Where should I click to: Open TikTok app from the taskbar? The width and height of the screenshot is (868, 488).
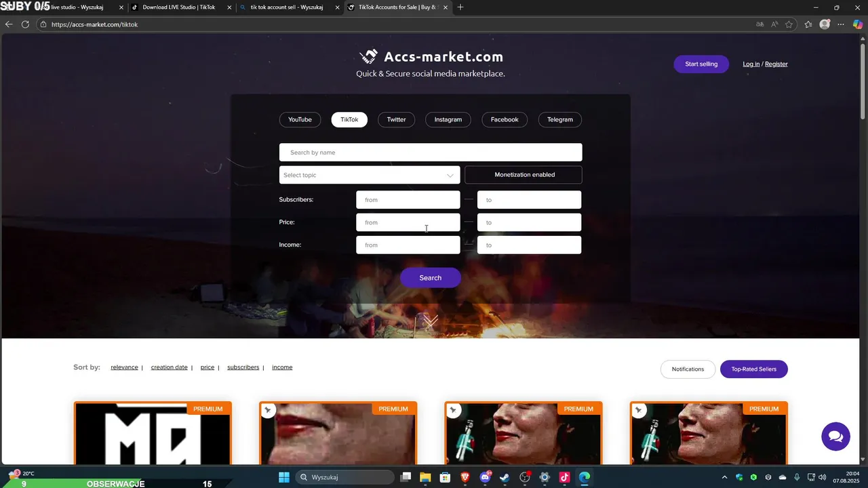564,477
